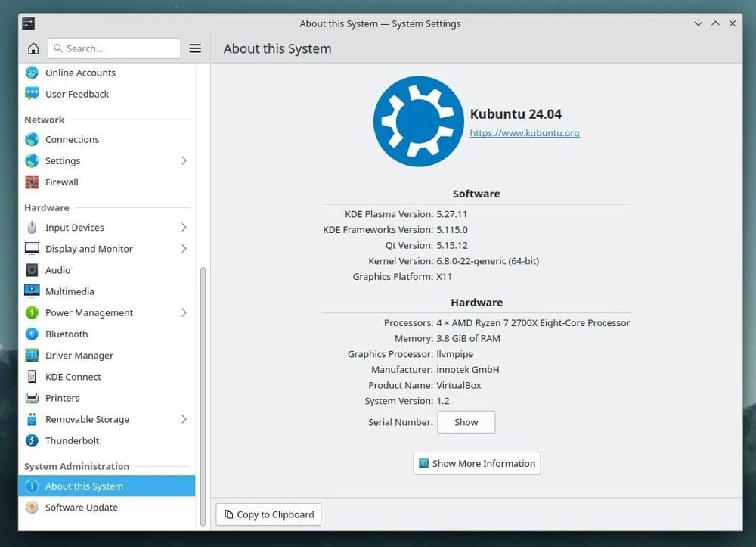756x547 pixels.
Task: Click the Firewall brick-wall icon
Action: [31, 182]
